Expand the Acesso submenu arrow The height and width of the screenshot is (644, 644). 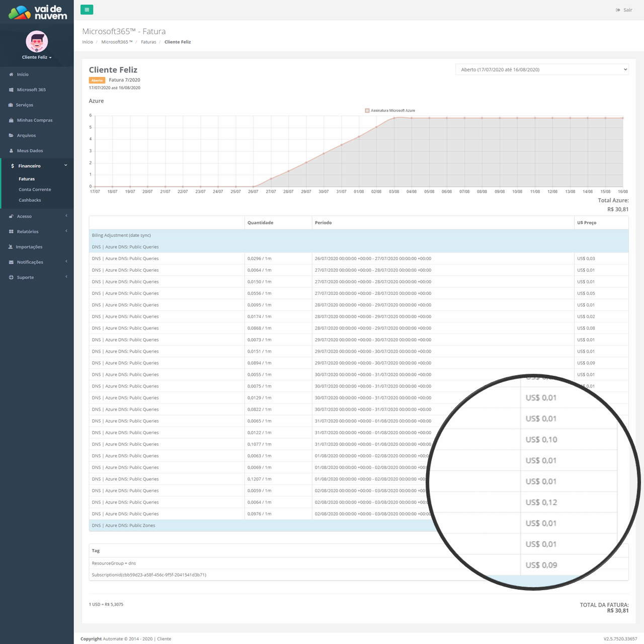tap(66, 216)
